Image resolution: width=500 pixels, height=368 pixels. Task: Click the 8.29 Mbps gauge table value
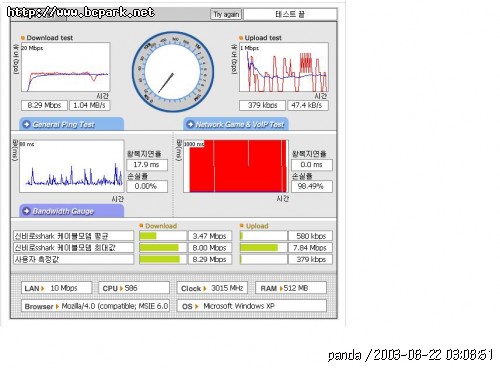click(210, 259)
